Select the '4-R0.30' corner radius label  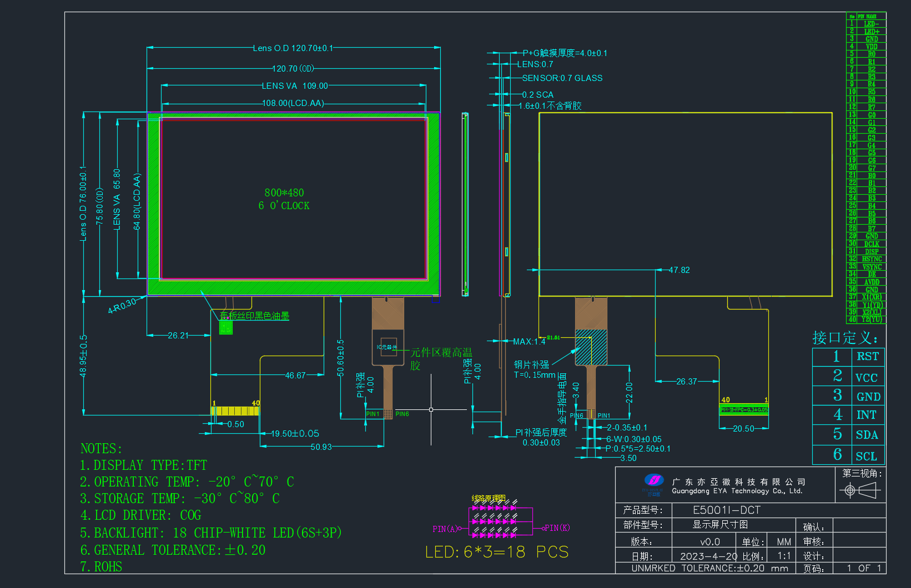pyautogui.click(x=122, y=306)
